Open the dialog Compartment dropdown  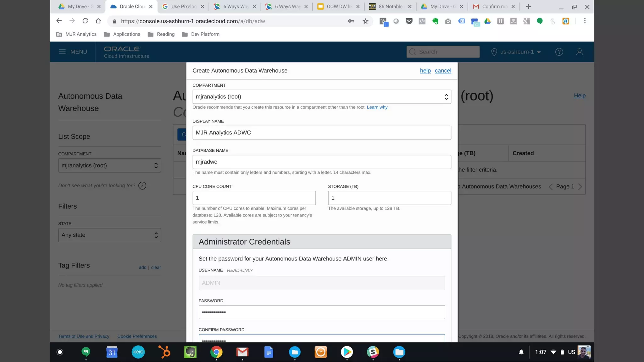pyautogui.click(x=321, y=97)
